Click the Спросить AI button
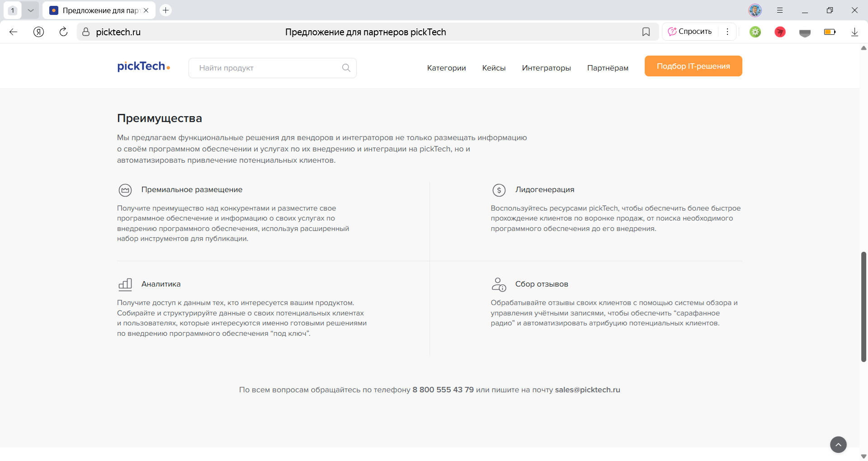This screenshot has height=461, width=868. [690, 31]
